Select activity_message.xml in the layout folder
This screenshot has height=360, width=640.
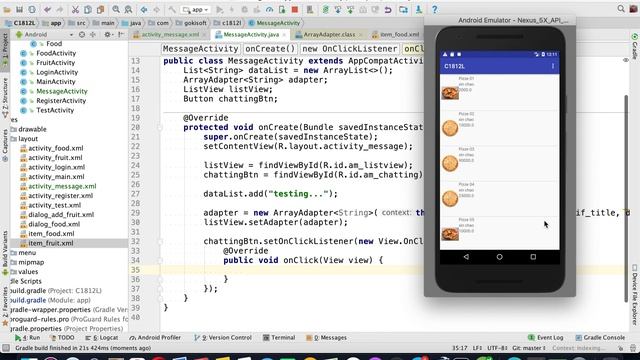point(62,186)
